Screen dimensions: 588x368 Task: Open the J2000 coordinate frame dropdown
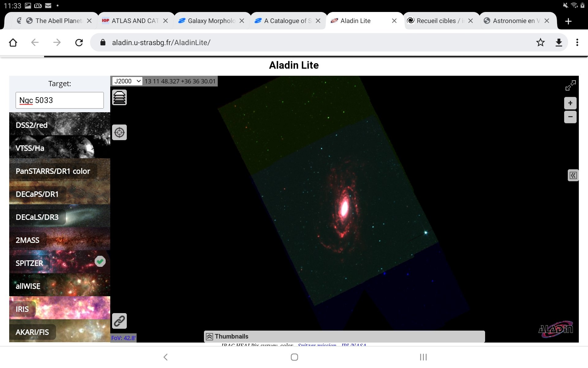127,81
